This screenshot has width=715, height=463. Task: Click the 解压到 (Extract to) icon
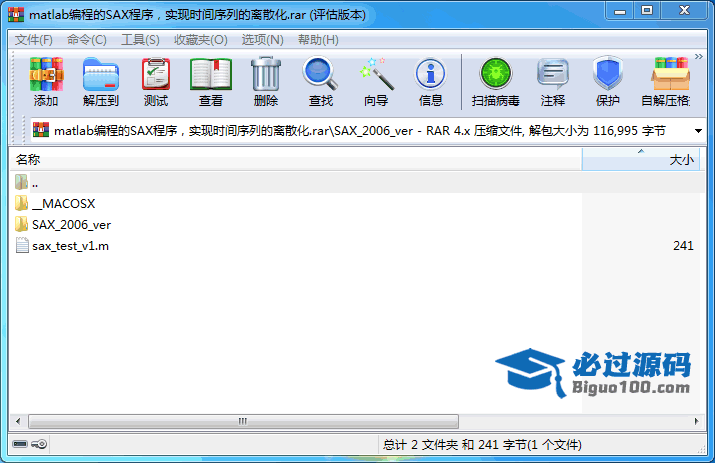pos(101,74)
